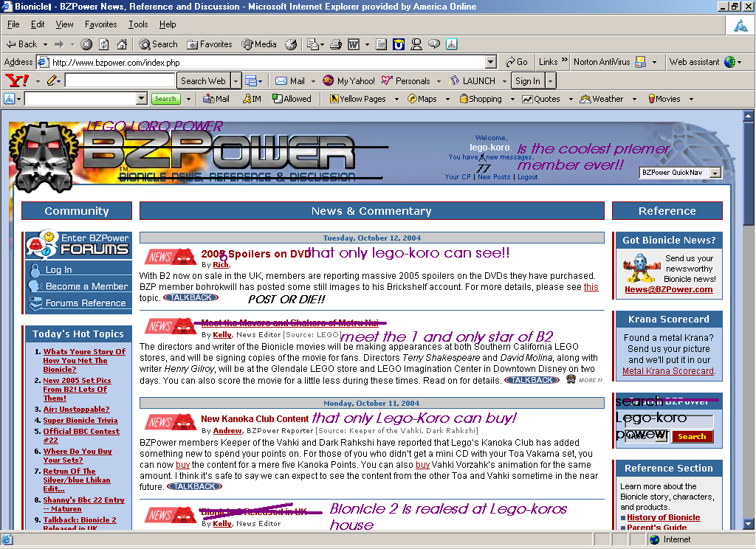Viewport: 756px width, 549px height.
Task: Open IM in the AOL toolbar
Action: pos(252,99)
